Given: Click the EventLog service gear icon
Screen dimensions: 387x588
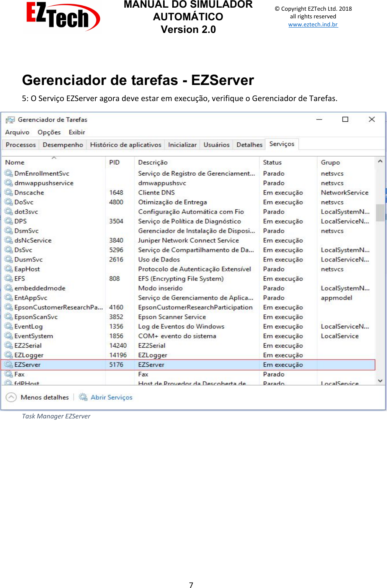Looking at the screenshot, I should point(8,326).
